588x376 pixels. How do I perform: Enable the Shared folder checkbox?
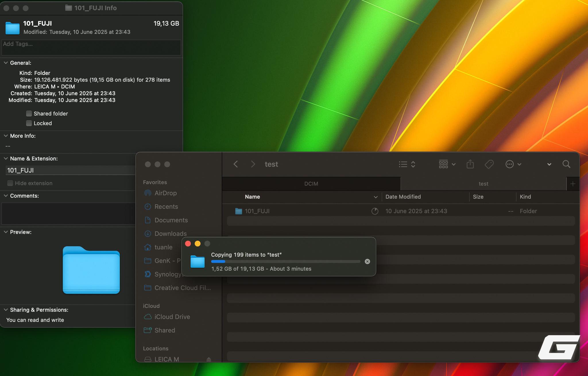pos(29,113)
